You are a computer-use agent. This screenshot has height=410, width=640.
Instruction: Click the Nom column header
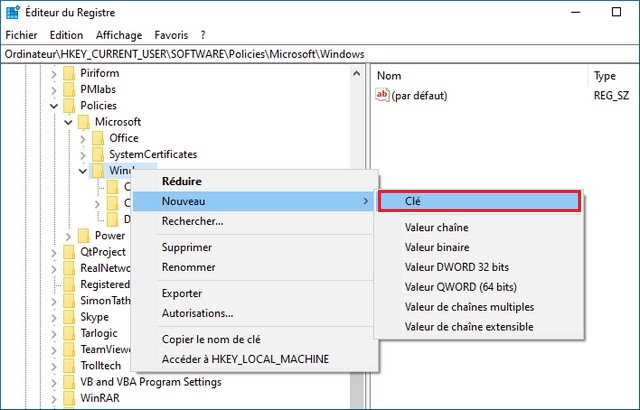point(389,76)
